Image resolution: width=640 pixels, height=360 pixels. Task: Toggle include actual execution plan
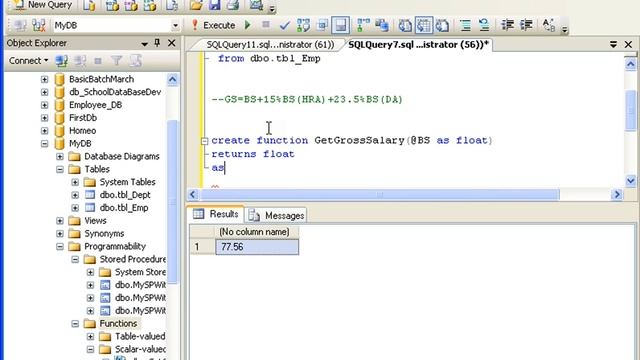point(363,25)
